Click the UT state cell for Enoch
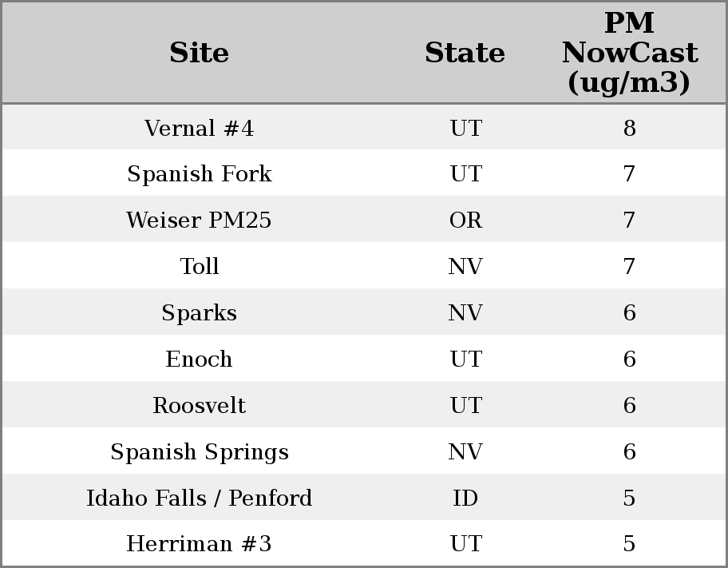Screen dimensions: 728x568 coord(465,359)
